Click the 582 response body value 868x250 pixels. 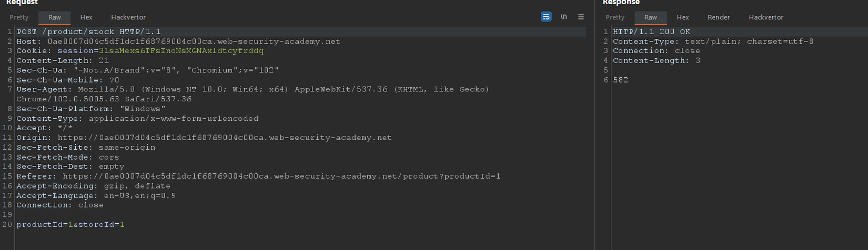click(620, 80)
